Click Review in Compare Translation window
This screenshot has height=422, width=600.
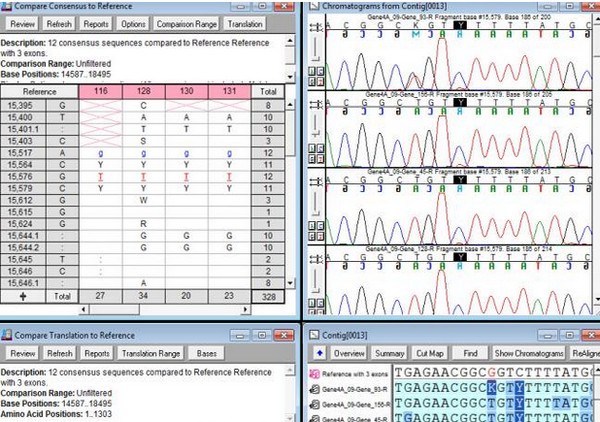point(23,353)
